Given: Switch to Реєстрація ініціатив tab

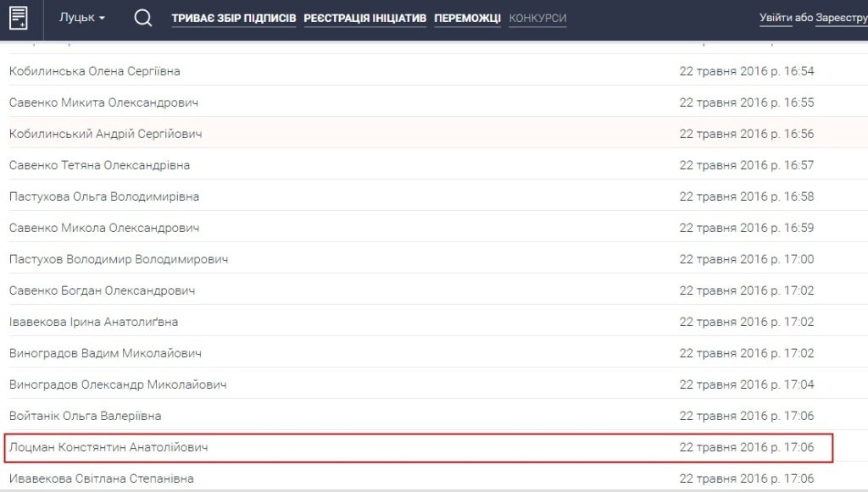Looking at the screenshot, I should (x=364, y=18).
